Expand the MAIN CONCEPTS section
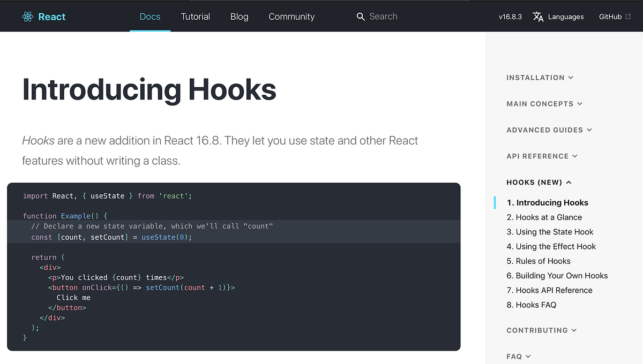This screenshot has height=364, width=643. click(544, 103)
